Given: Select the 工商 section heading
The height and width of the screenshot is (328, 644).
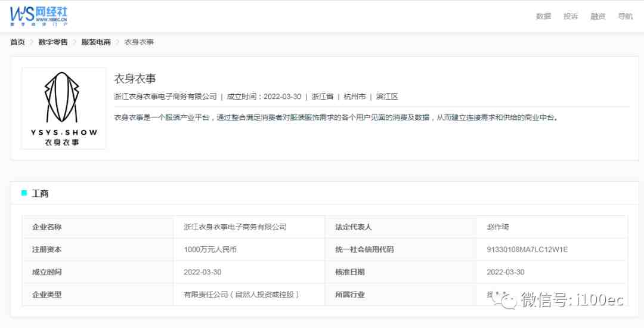Looking at the screenshot, I should 41,193.
